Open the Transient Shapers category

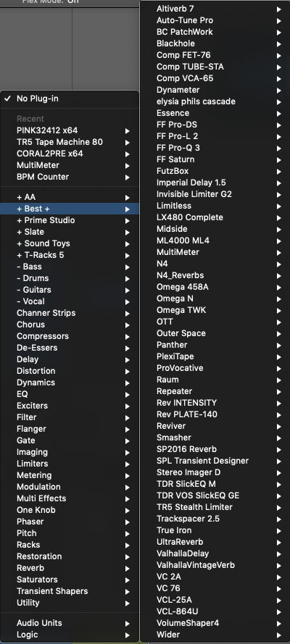70,591
